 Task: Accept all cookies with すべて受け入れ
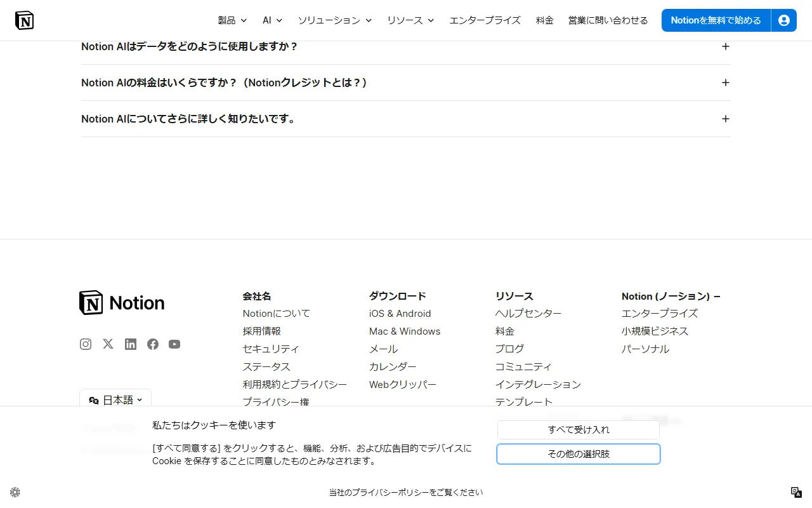[578, 429]
